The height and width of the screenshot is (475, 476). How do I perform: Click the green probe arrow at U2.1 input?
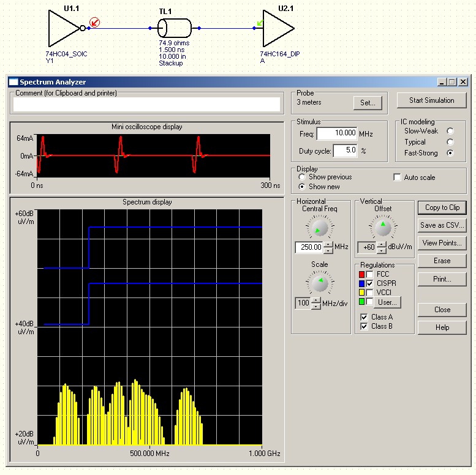pos(260,23)
